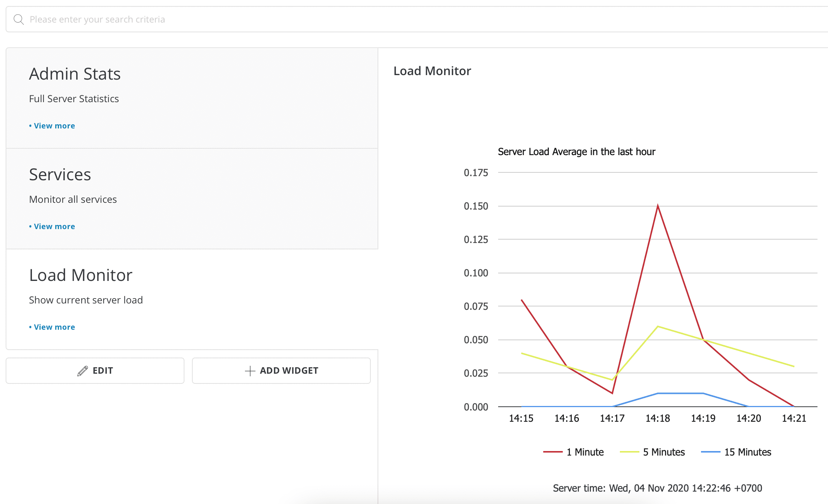Click the red 1 Minute legend line swatch
828x504 pixels.
coord(553,452)
